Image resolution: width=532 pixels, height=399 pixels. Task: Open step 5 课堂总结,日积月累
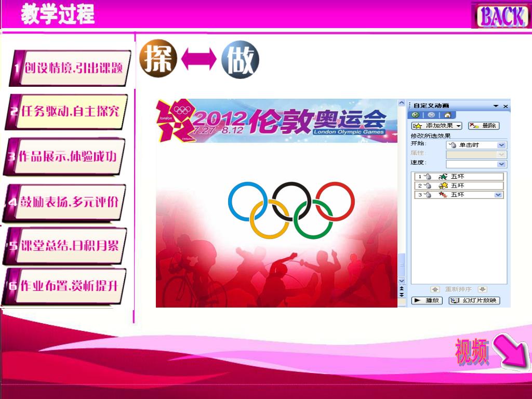pyautogui.click(x=65, y=246)
